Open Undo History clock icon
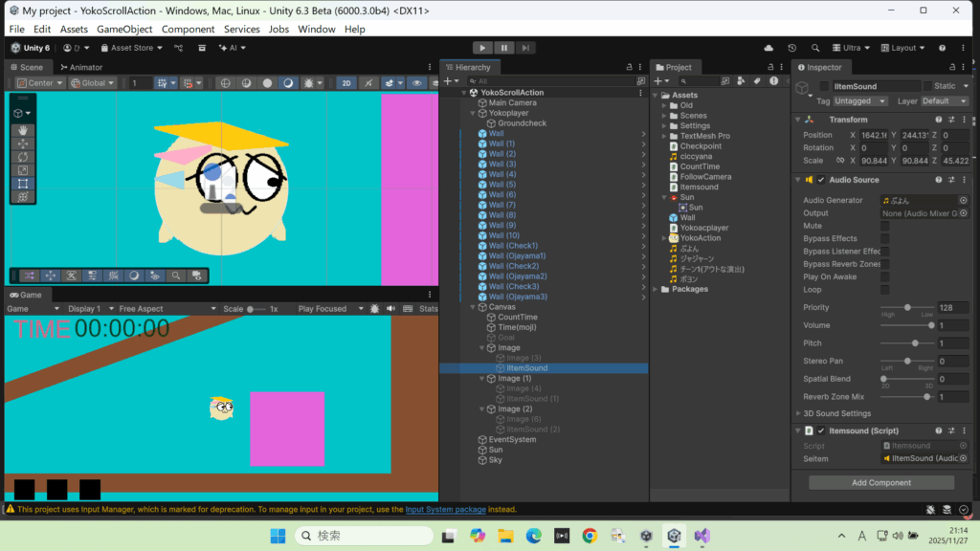The height and width of the screenshot is (551, 980). click(791, 48)
